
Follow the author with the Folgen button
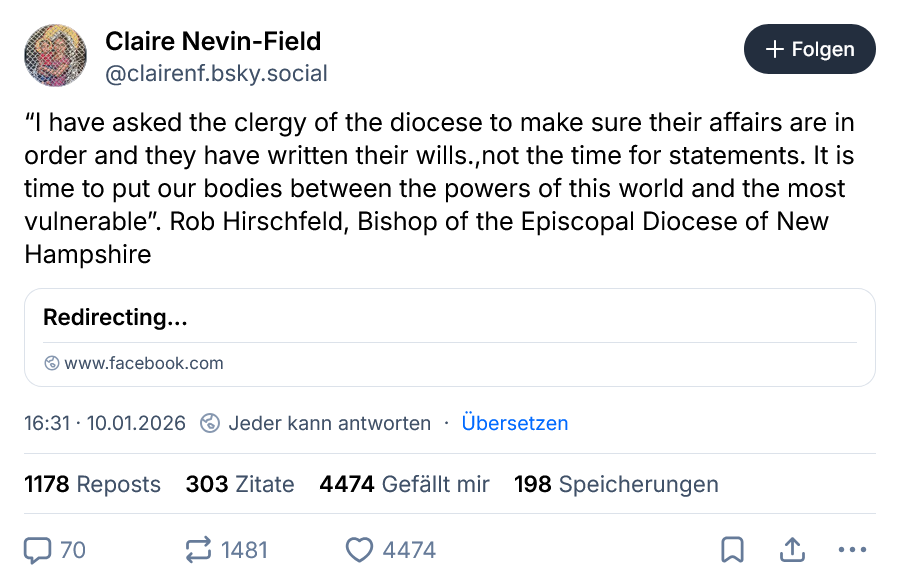pos(809,49)
